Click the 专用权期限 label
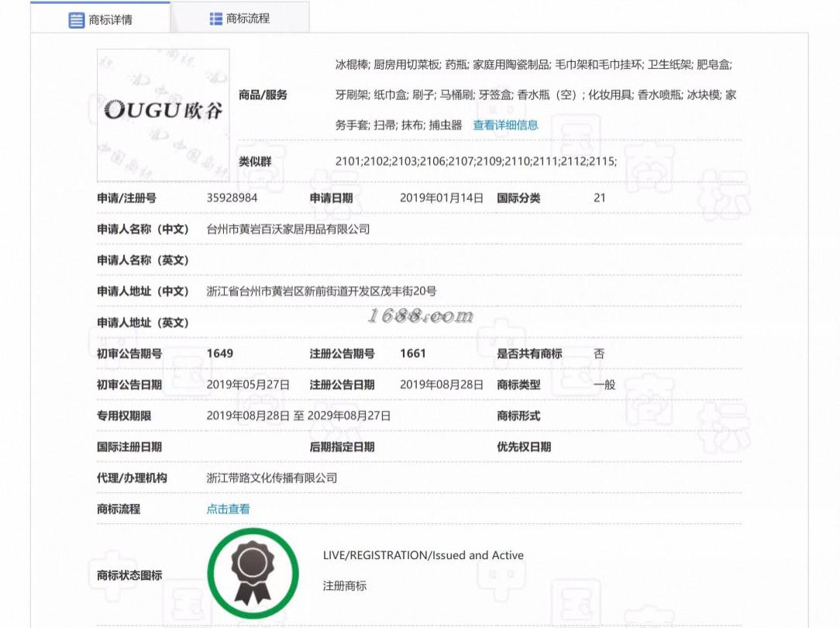 coord(124,416)
